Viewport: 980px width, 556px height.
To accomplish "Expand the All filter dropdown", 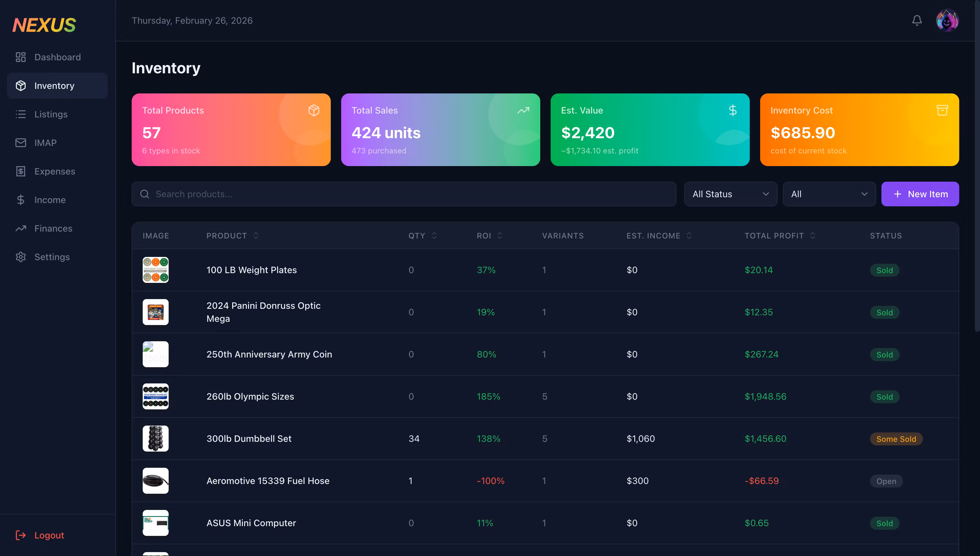I will 829,194.
